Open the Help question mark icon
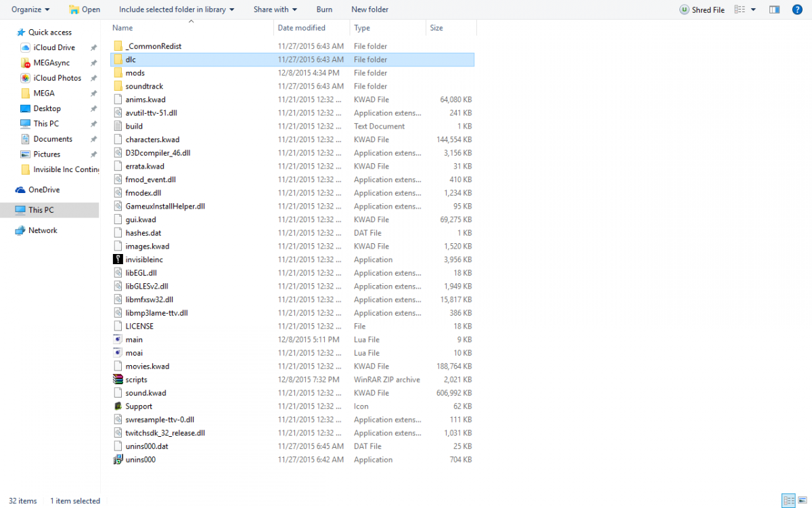The height and width of the screenshot is (508, 812). tap(797, 9)
